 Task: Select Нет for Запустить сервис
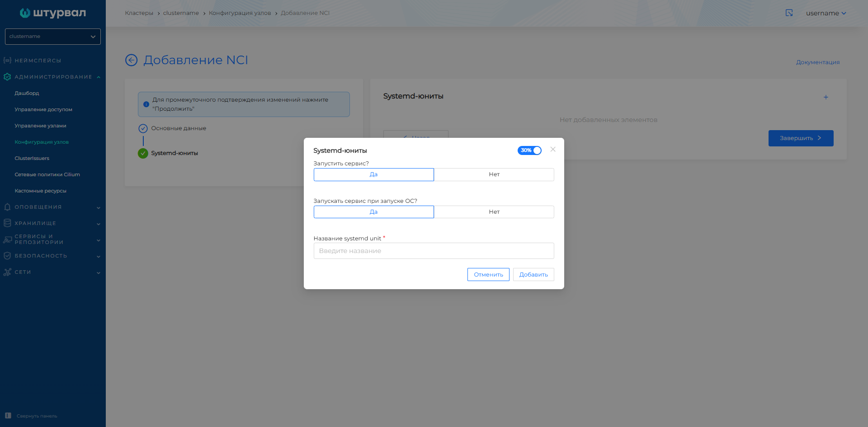(x=494, y=174)
